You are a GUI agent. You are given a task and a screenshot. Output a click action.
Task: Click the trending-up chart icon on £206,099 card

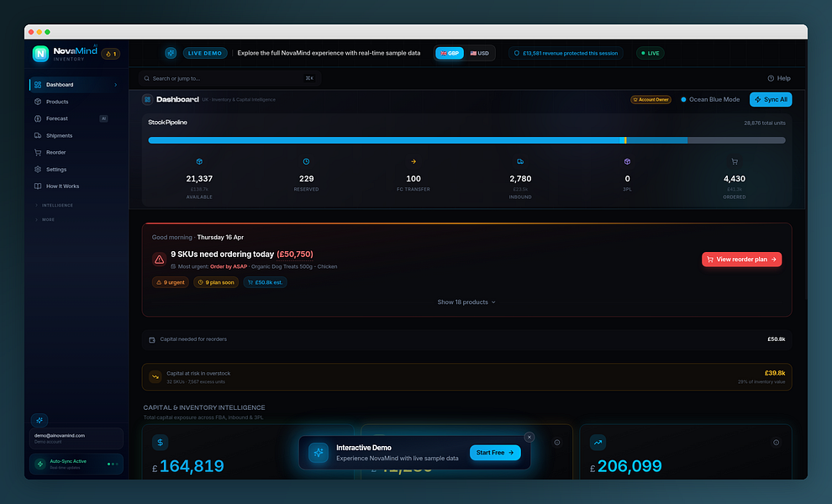coord(598,443)
